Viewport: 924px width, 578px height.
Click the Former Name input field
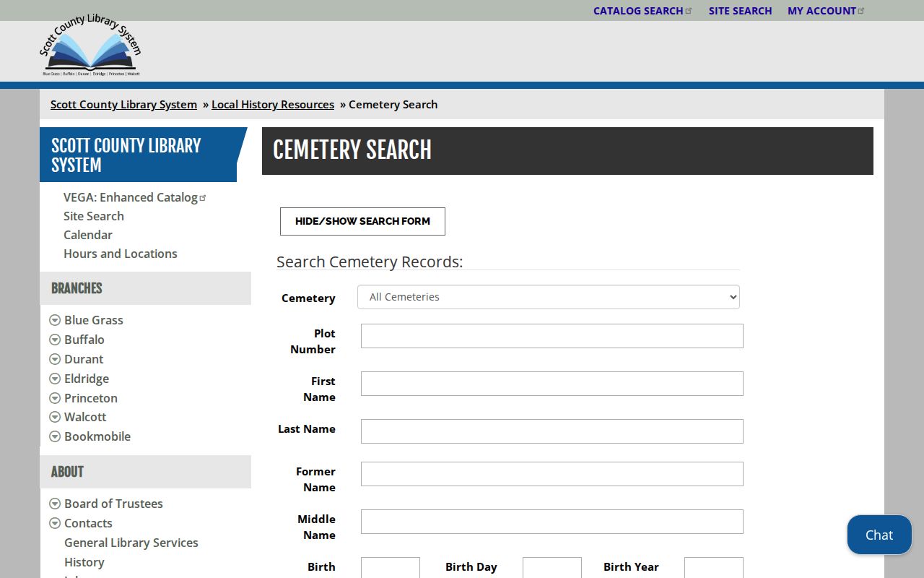(552, 474)
